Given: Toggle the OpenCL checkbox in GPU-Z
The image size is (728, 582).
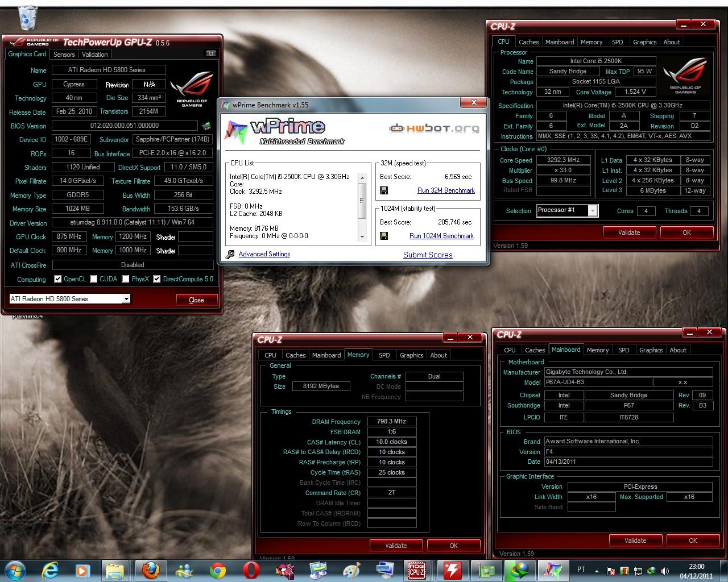Looking at the screenshot, I should click(x=57, y=279).
